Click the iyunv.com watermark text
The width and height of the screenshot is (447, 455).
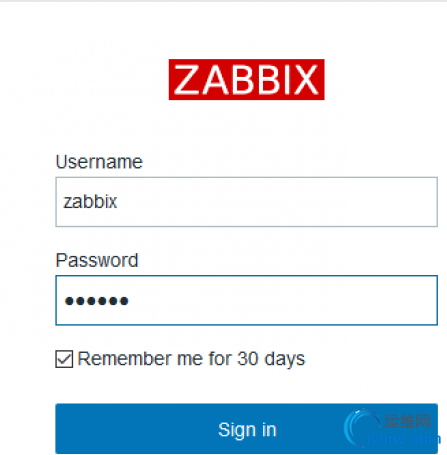click(403, 439)
